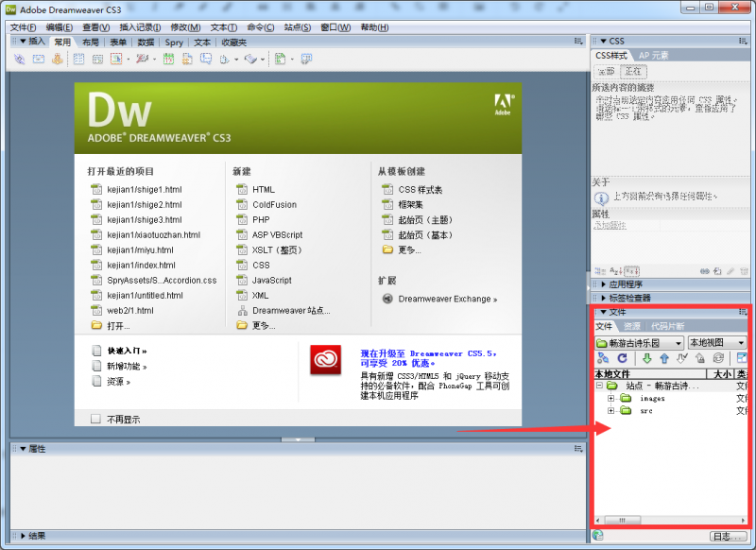Switch to the 布局 insert tab
756x550 pixels.
tap(90, 43)
